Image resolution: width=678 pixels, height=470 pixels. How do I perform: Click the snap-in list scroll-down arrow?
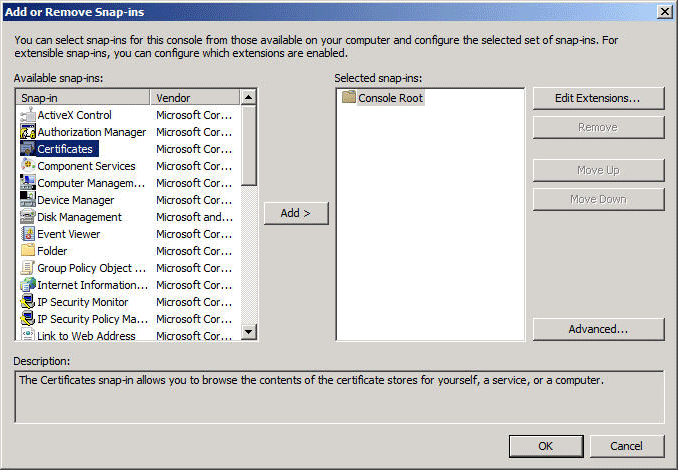click(x=248, y=332)
